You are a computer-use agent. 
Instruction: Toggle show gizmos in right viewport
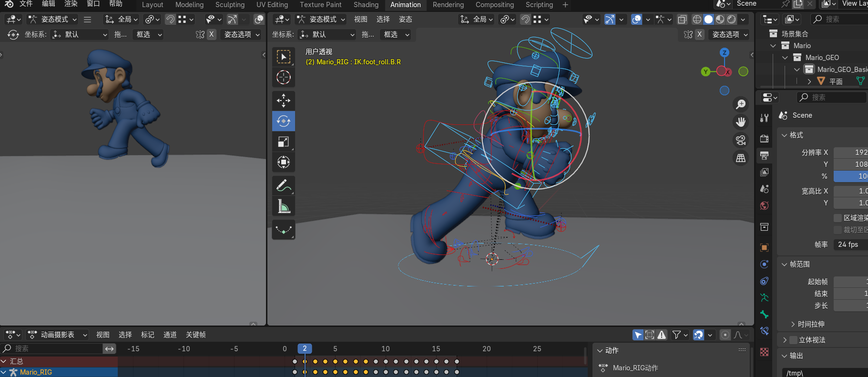click(610, 20)
